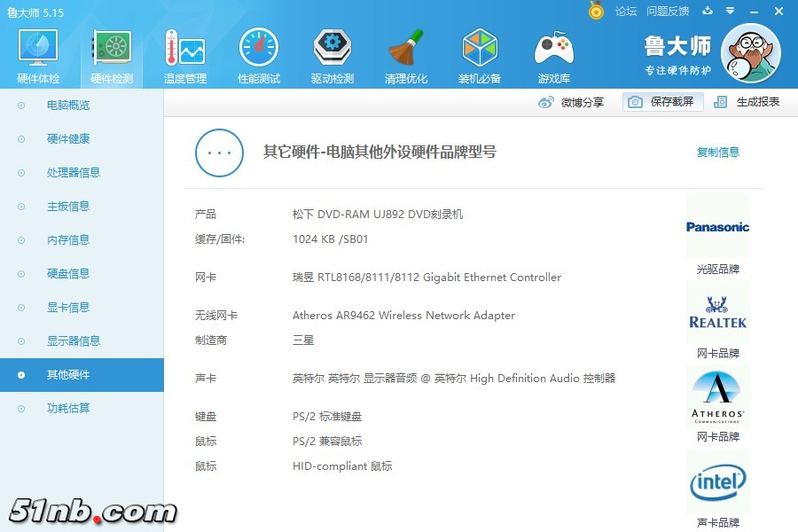798x532 pixels.
Task: Open the 论坛 forum link
Action: [626, 12]
